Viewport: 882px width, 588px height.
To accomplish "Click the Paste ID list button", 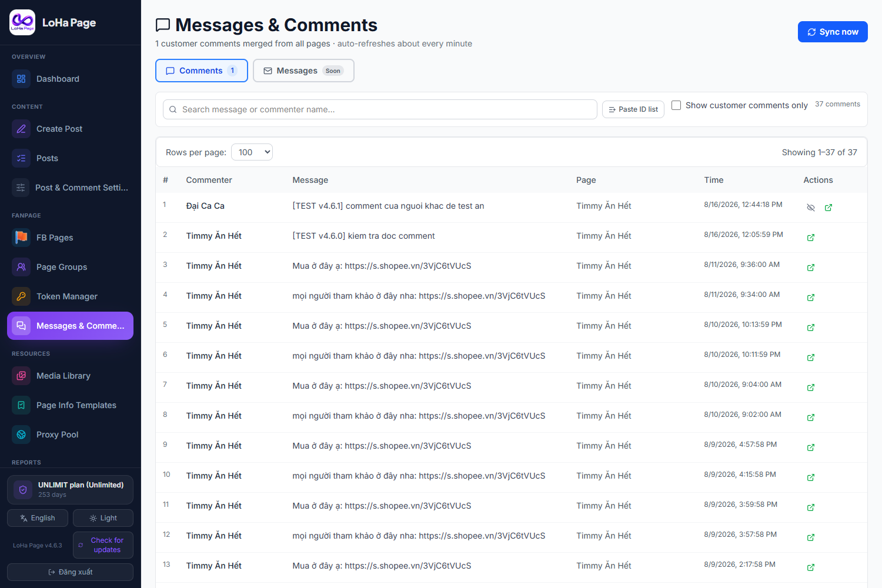I will pyautogui.click(x=633, y=109).
